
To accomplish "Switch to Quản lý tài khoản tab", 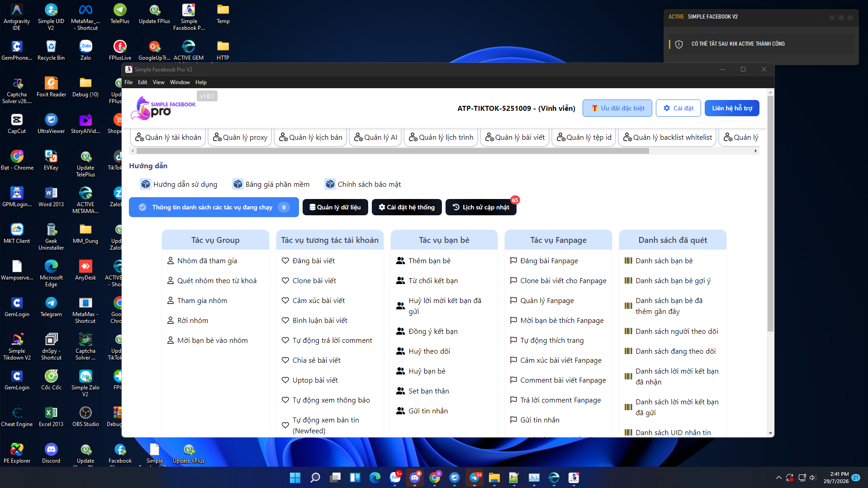I will point(168,137).
